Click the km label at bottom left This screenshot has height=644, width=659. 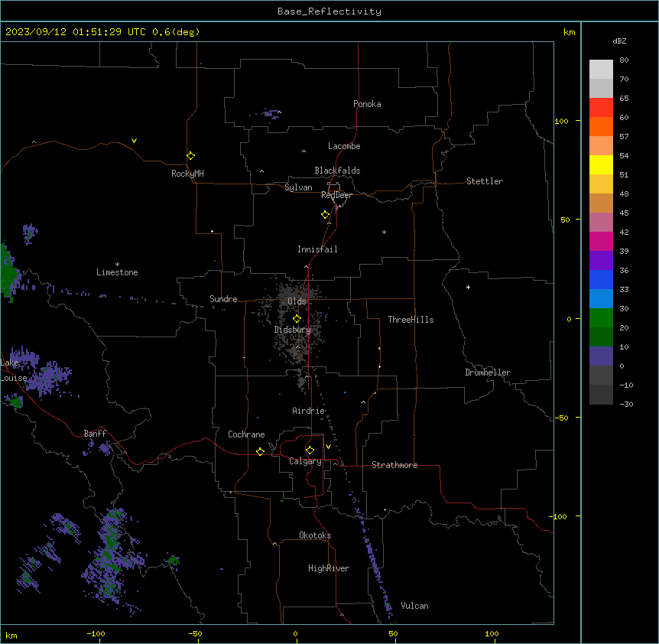pos(11,636)
